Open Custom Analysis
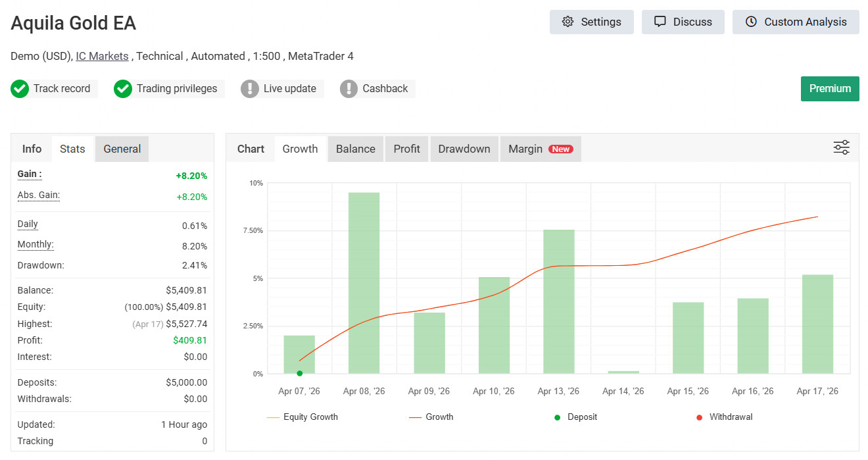This screenshot has height=460, width=868. click(x=796, y=22)
